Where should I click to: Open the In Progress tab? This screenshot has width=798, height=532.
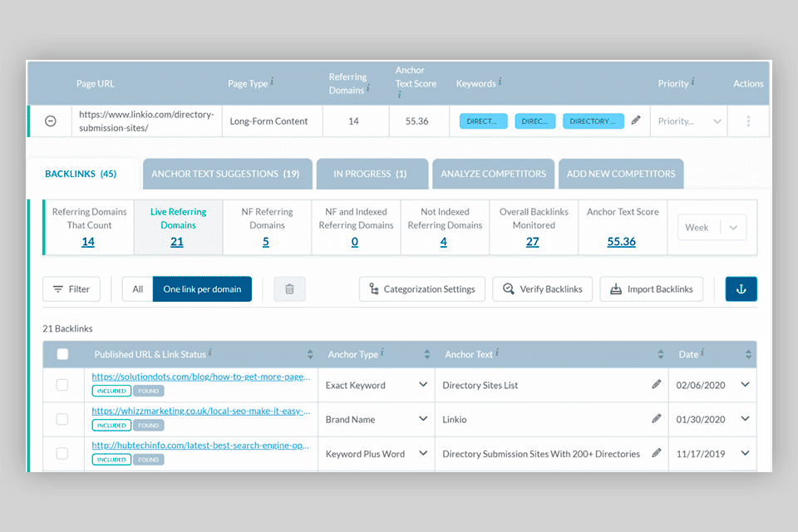371,174
